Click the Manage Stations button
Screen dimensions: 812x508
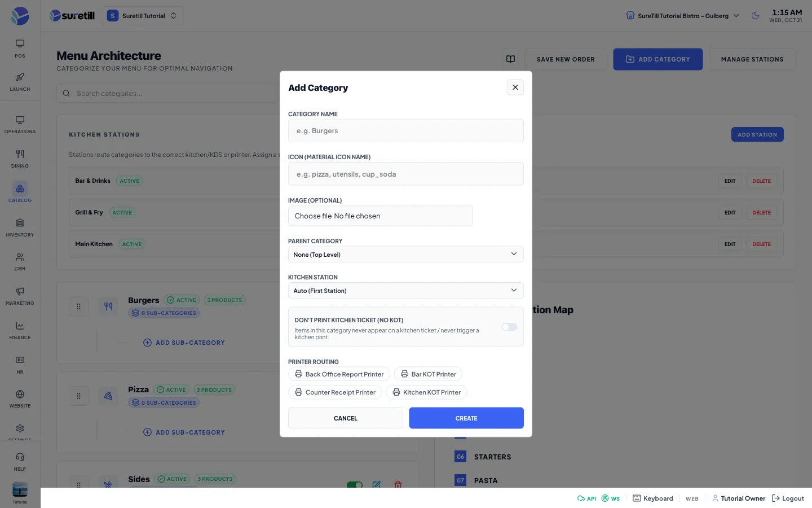tap(752, 59)
